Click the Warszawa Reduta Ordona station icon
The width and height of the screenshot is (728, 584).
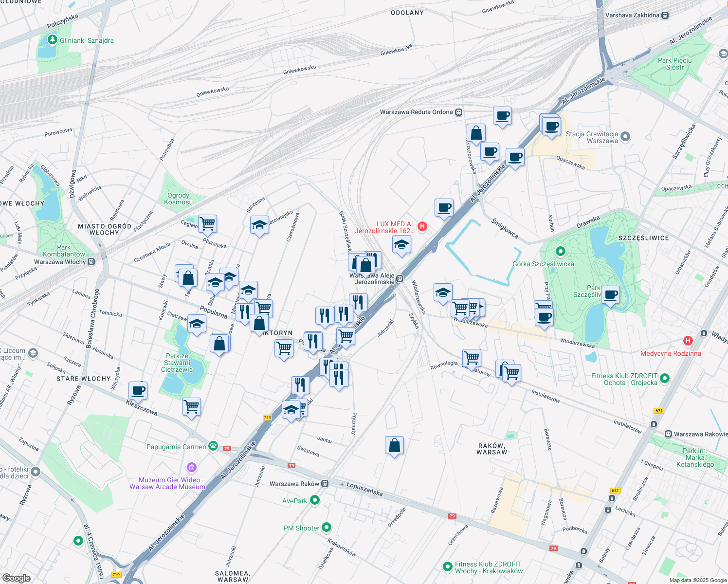tap(458, 112)
